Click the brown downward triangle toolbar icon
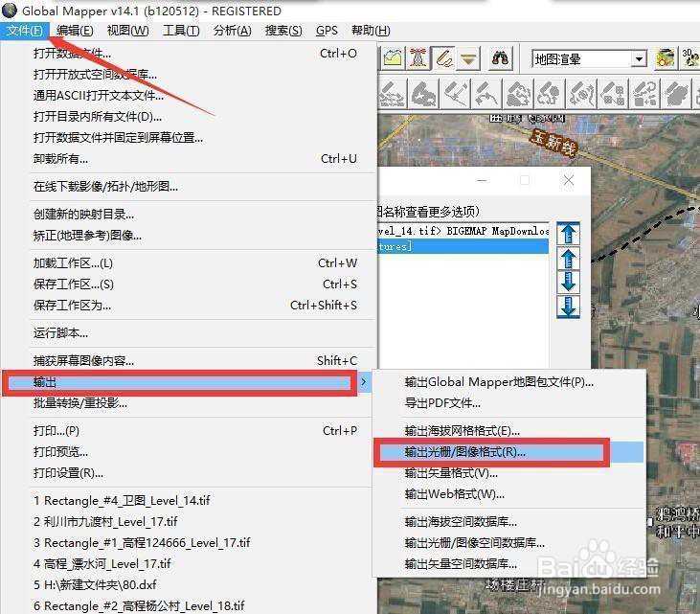Image resolution: width=700 pixels, height=614 pixels. tap(468, 58)
